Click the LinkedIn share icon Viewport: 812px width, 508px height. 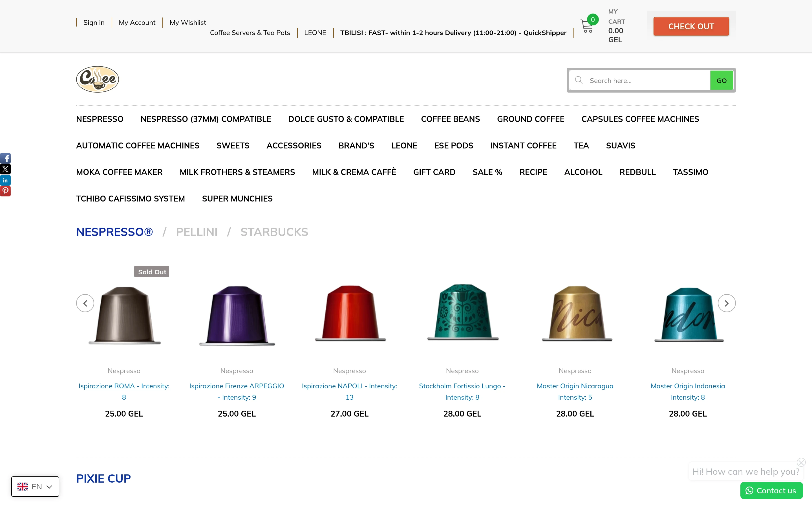point(5,180)
